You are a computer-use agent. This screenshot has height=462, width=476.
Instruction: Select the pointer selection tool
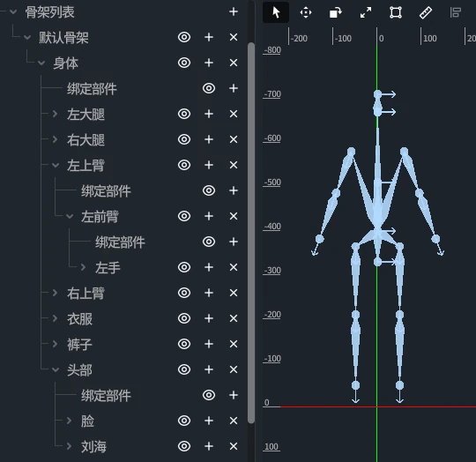276,12
